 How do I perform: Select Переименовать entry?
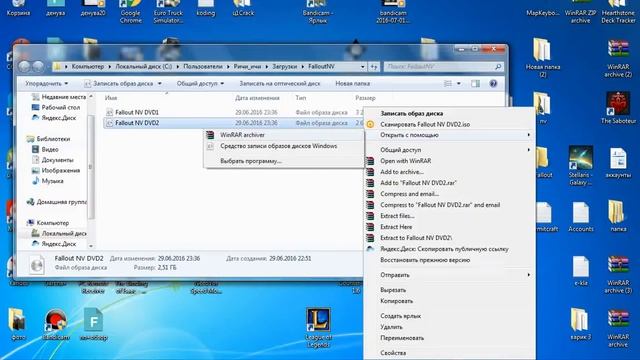click(x=402, y=338)
